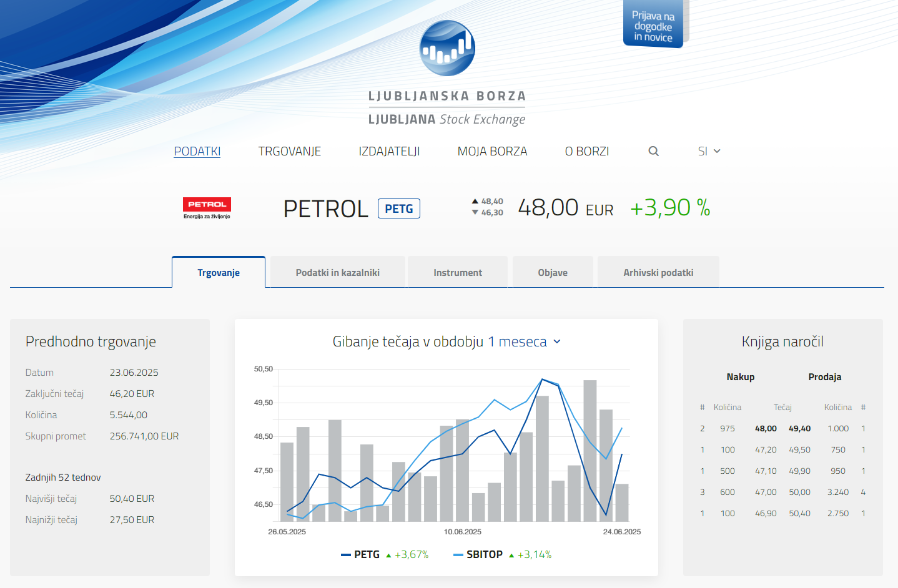This screenshot has height=588, width=898.
Task: Expand the SI language dropdown
Action: click(x=709, y=151)
